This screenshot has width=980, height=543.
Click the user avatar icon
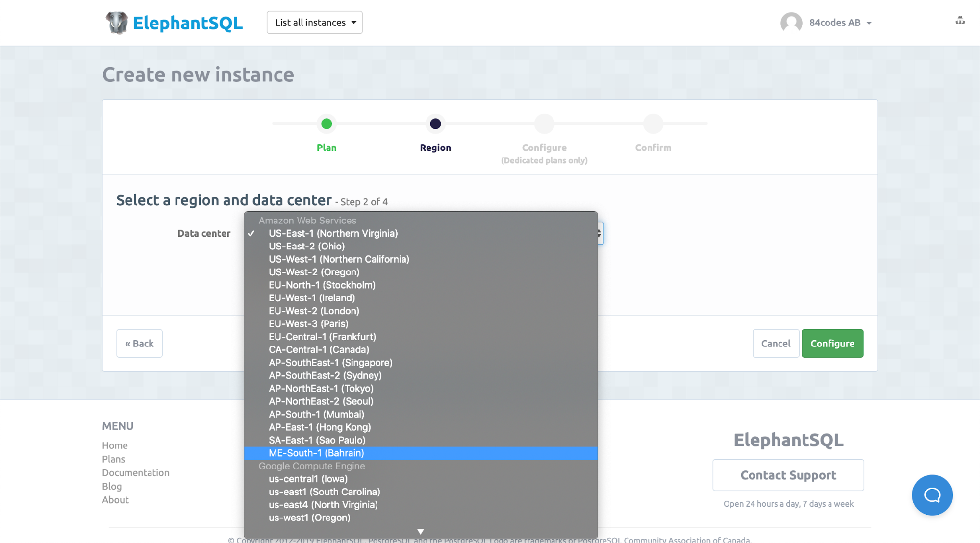[791, 23]
